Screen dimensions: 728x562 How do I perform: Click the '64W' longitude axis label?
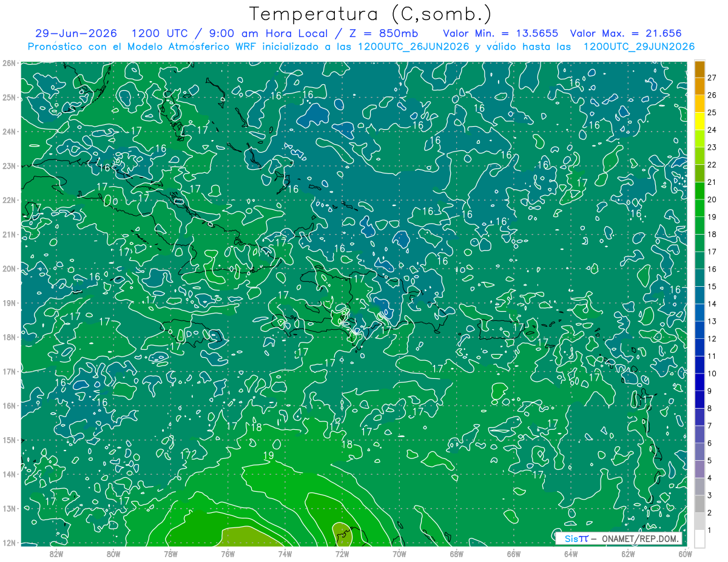[x=570, y=554]
